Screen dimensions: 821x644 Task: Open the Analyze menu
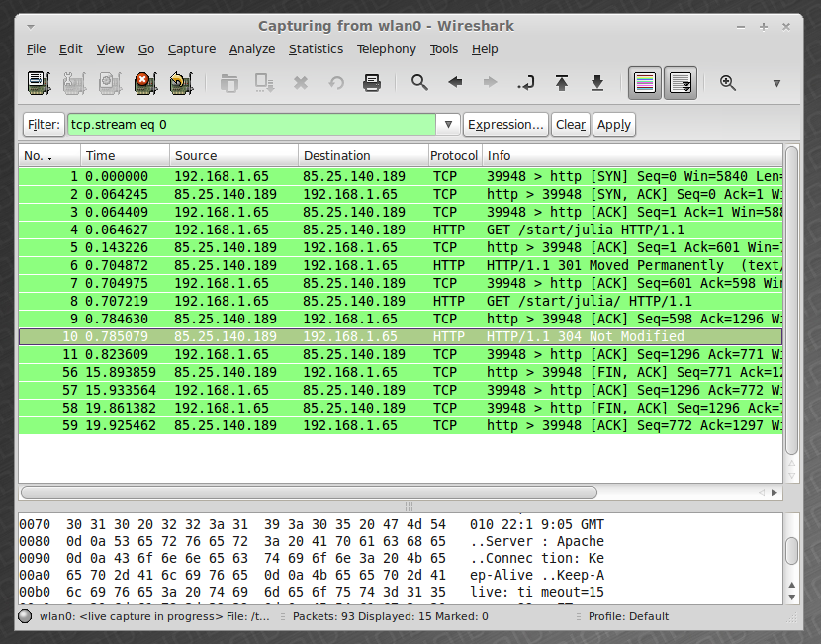click(x=252, y=49)
